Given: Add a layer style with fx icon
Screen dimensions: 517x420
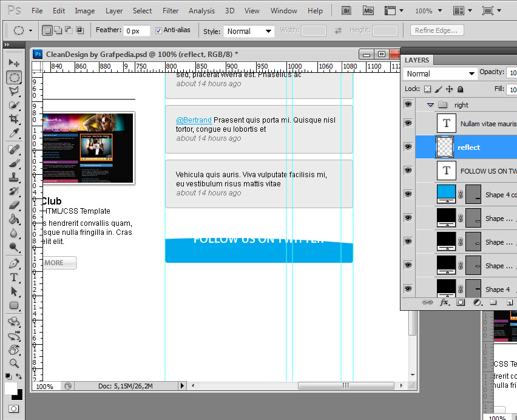Looking at the screenshot, I should [x=444, y=302].
